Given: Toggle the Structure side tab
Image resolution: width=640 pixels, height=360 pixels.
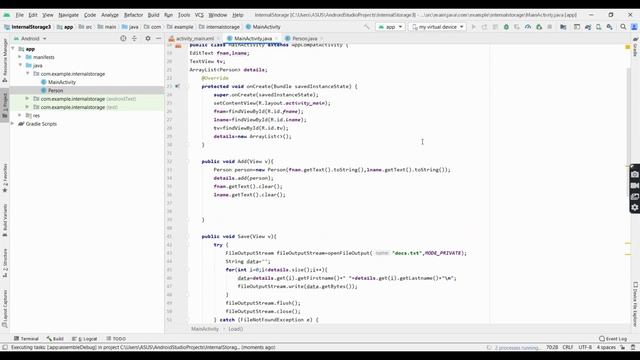Looking at the screenshot, I should 5,263.
